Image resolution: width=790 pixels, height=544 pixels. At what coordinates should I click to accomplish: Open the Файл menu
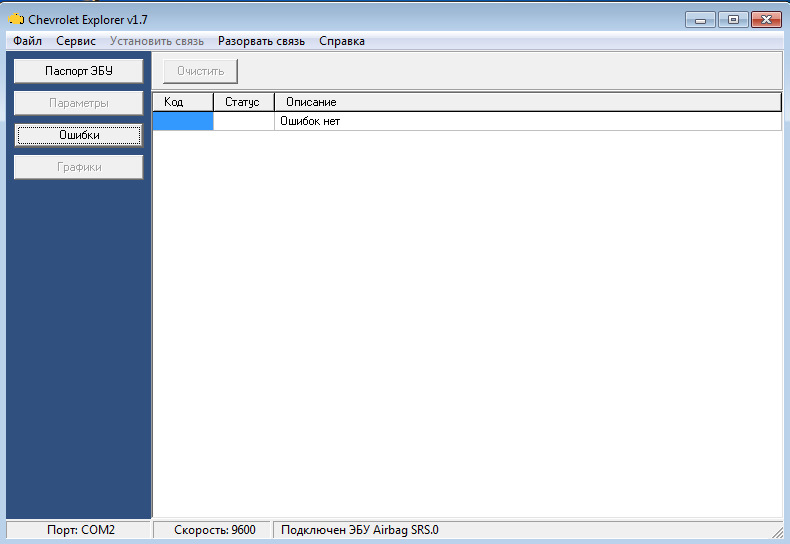[27, 41]
